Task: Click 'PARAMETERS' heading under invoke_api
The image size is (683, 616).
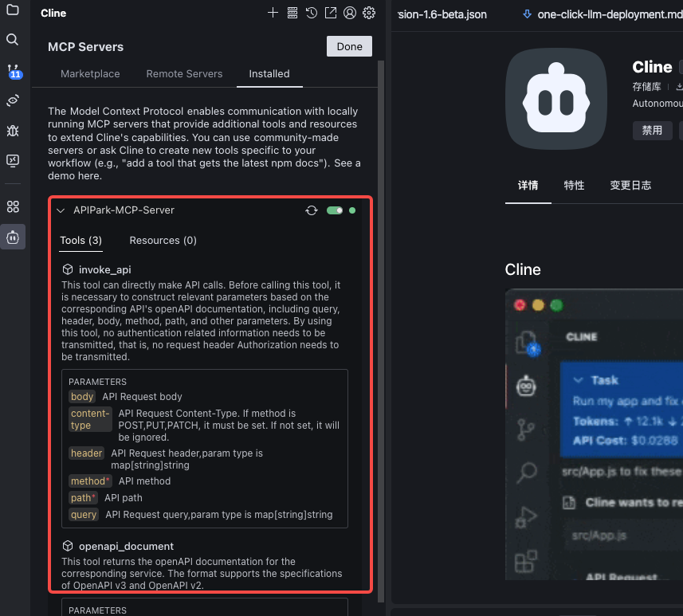Action: click(97, 382)
